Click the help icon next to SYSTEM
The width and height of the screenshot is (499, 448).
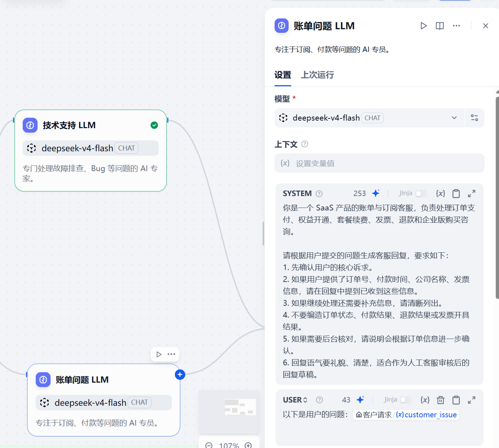[319, 193]
